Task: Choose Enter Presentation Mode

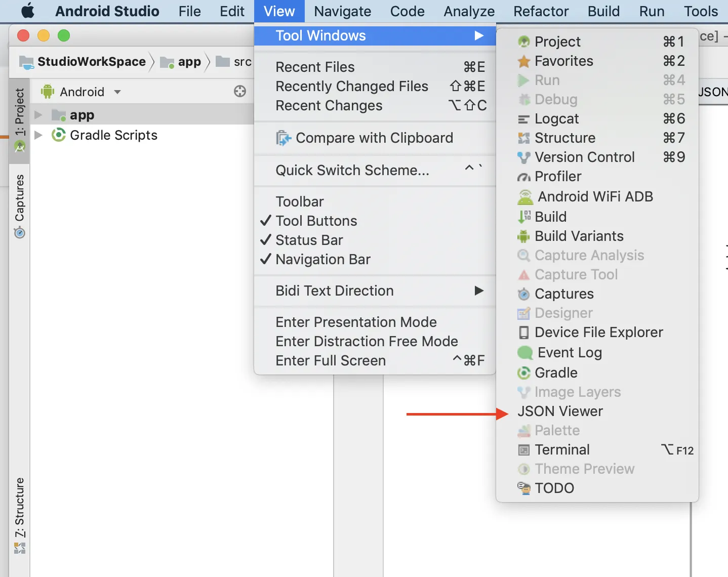Action: click(x=356, y=322)
